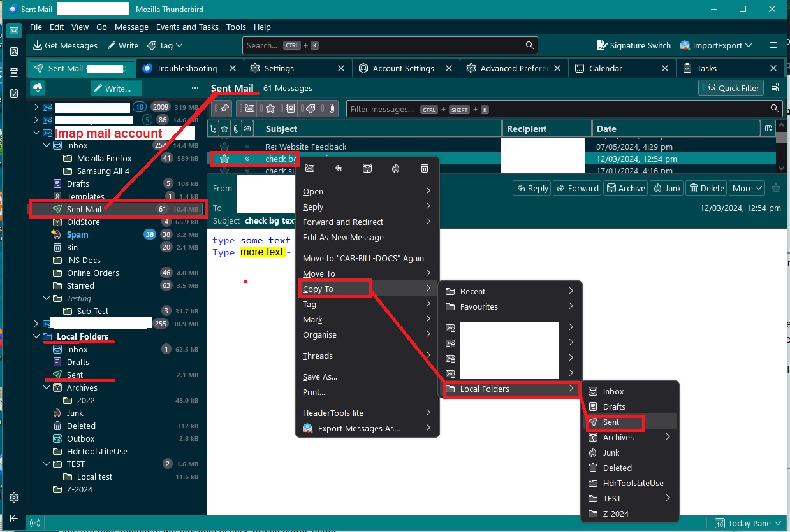
Task: Open the Calendar space icon in sidebar
Action: click(x=13, y=73)
